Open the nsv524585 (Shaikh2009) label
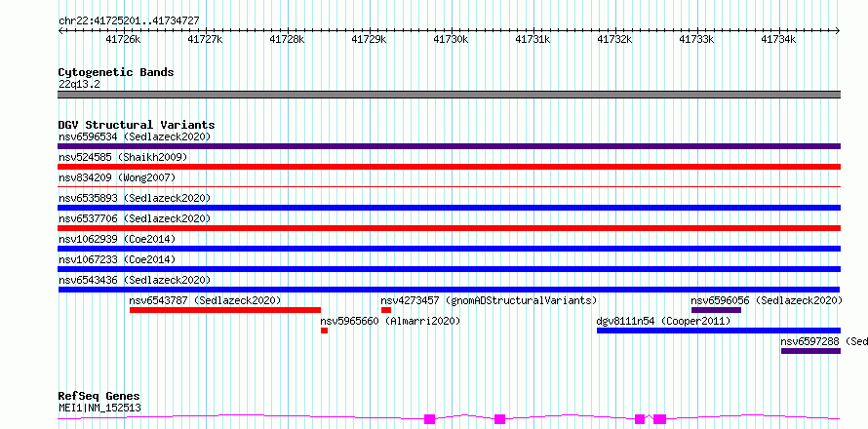Image resolution: width=868 pixels, height=429 pixels. pos(123,157)
